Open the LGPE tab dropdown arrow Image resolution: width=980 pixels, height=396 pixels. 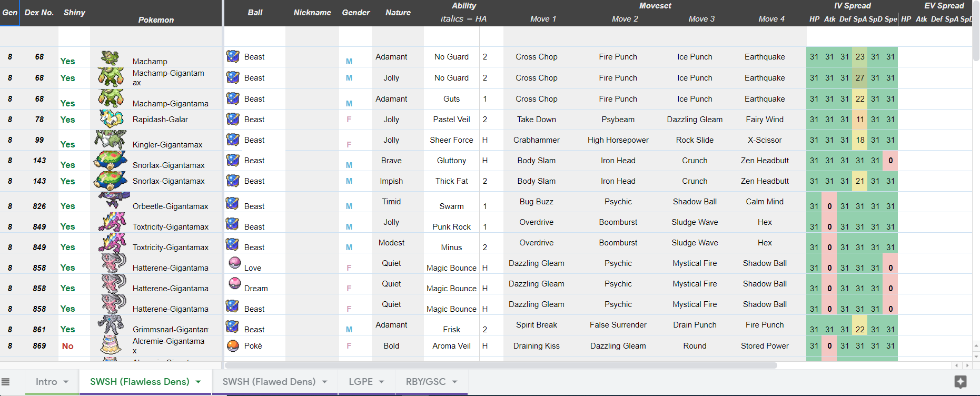tap(381, 382)
